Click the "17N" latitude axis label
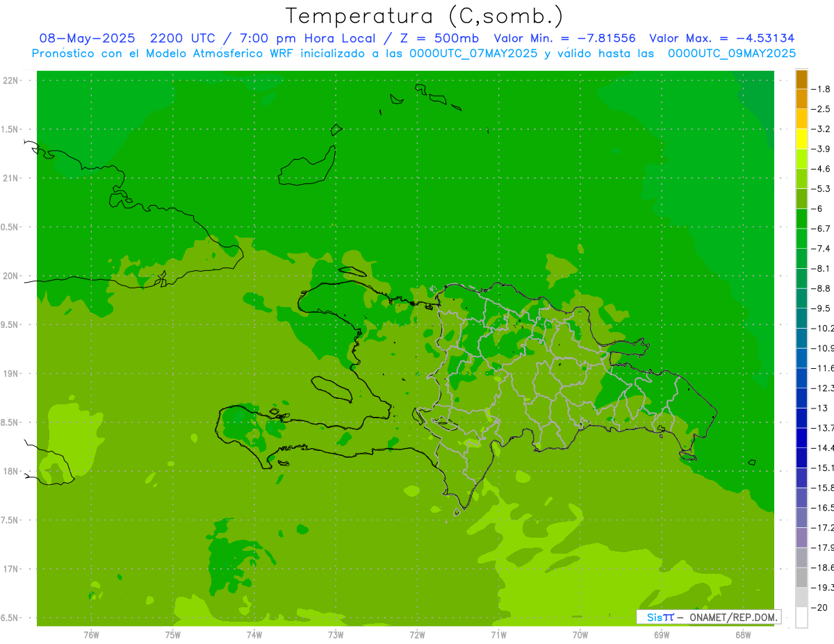 pyautogui.click(x=10, y=569)
